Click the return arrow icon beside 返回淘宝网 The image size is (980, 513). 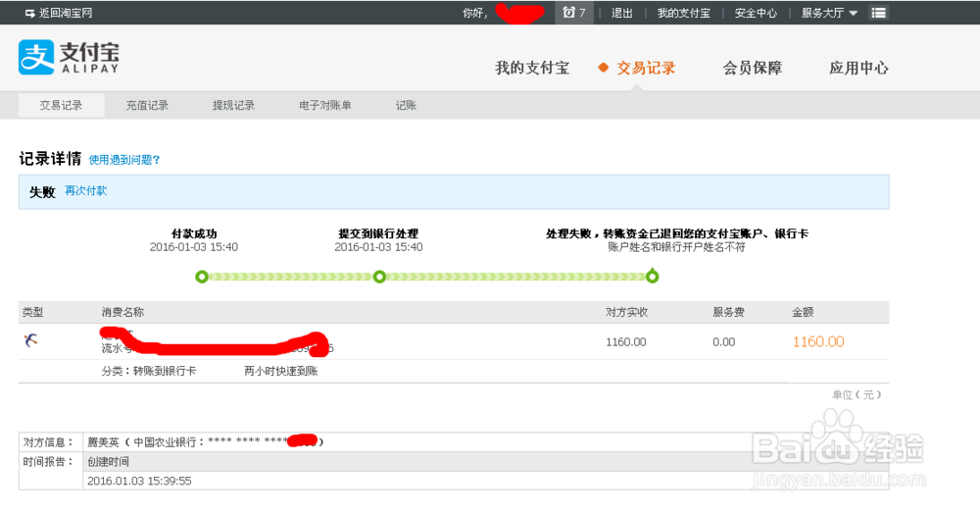[29, 13]
